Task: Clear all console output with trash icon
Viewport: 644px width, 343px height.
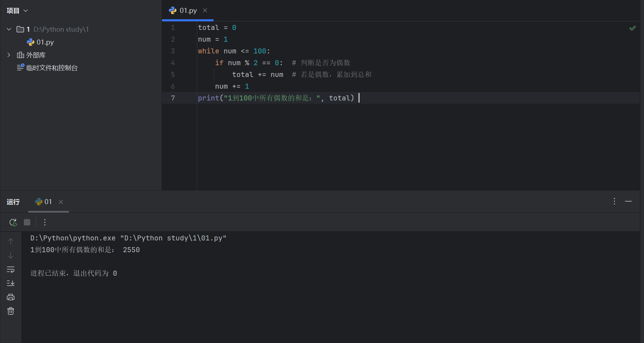Action: click(x=11, y=311)
